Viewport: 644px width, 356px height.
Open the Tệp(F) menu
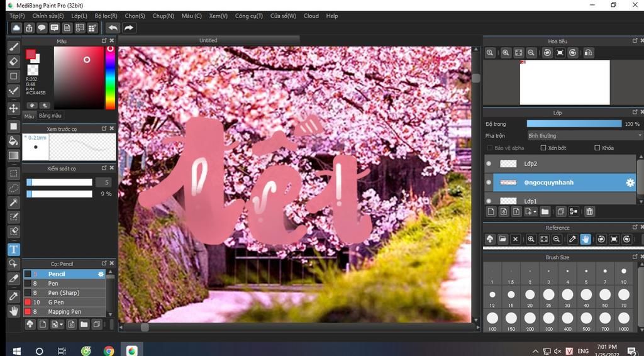pos(17,16)
